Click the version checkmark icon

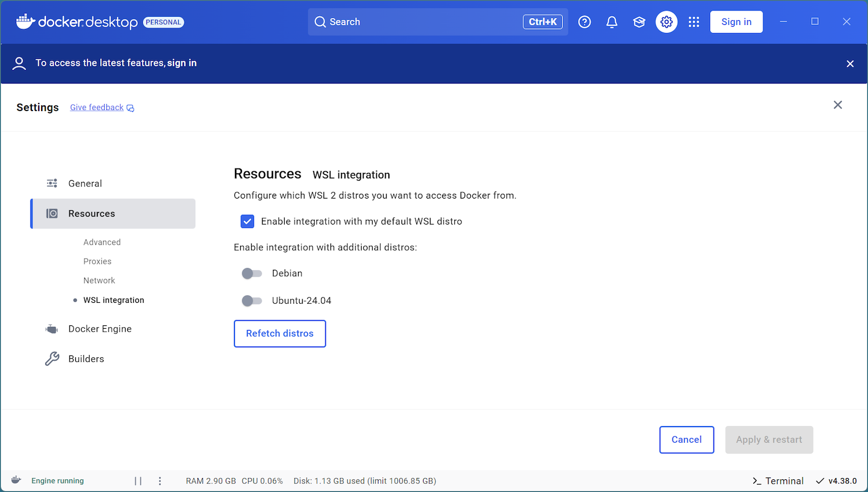(x=819, y=481)
